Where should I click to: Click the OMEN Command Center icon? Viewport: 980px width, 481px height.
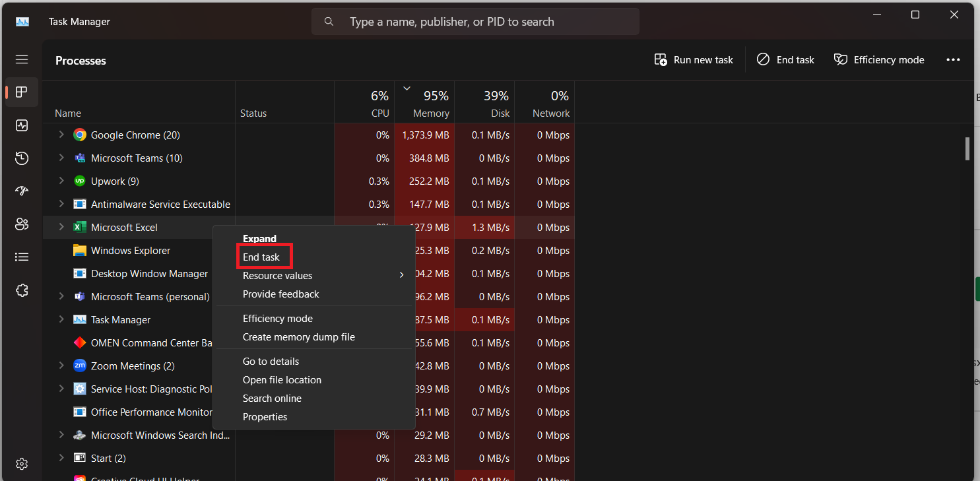coord(80,342)
